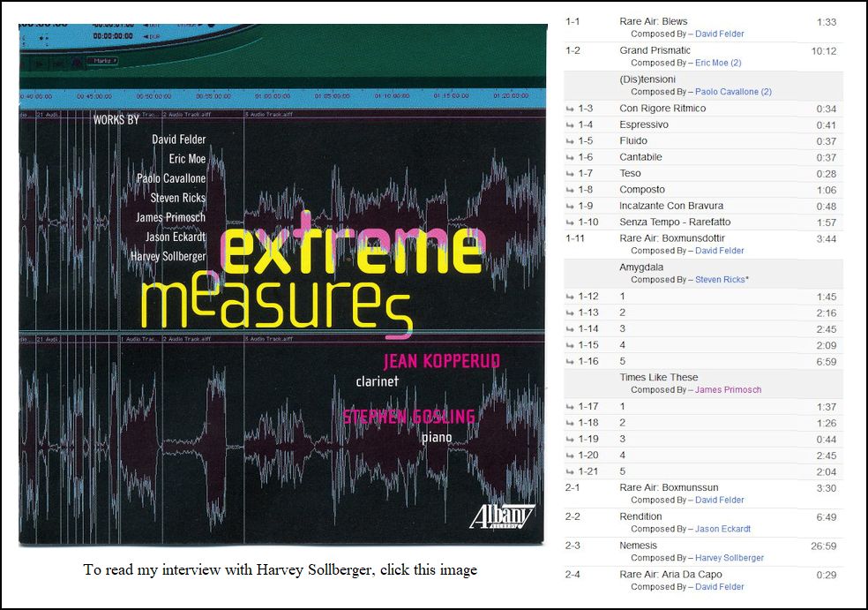Click the 1:33 duration of Rare Air: Blews
Image resolution: width=868 pixels, height=610 pixels.
click(x=827, y=22)
